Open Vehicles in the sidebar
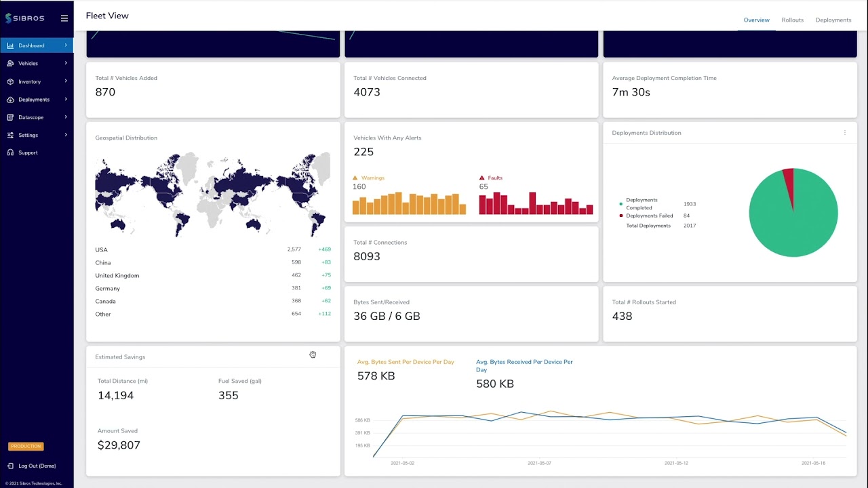 point(37,63)
